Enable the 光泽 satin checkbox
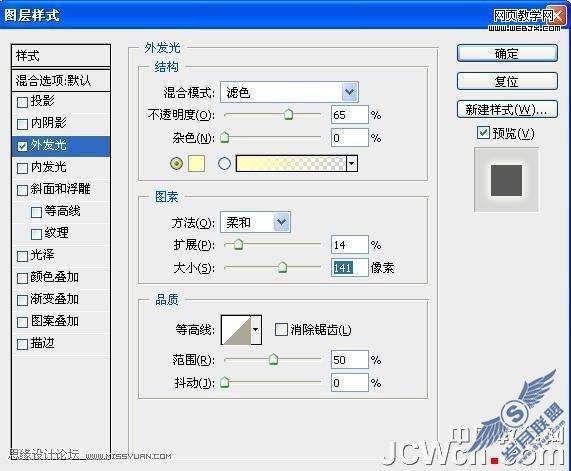The height and width of the screenshot is (471, 571). [22, 256]
